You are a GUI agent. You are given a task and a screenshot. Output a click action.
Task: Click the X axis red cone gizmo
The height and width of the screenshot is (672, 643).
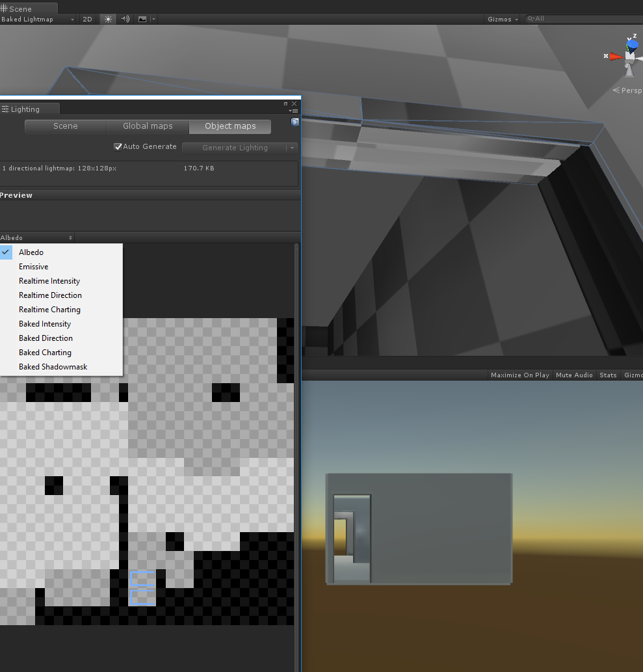coord(616,56)
